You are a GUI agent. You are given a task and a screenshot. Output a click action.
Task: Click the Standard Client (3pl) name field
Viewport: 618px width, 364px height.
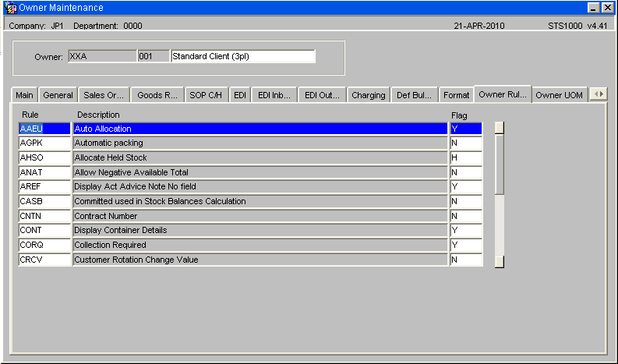coord(243,56)
